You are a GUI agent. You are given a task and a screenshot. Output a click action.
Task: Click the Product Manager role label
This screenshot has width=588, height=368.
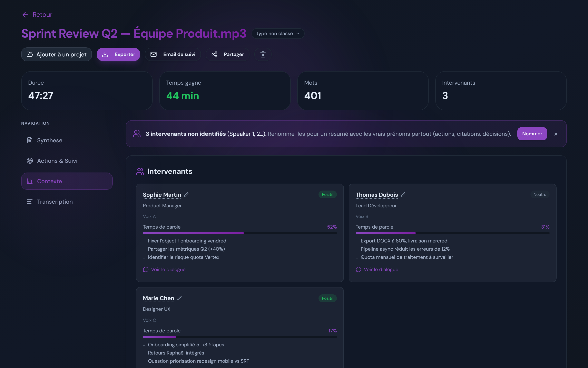click(162, 206)
